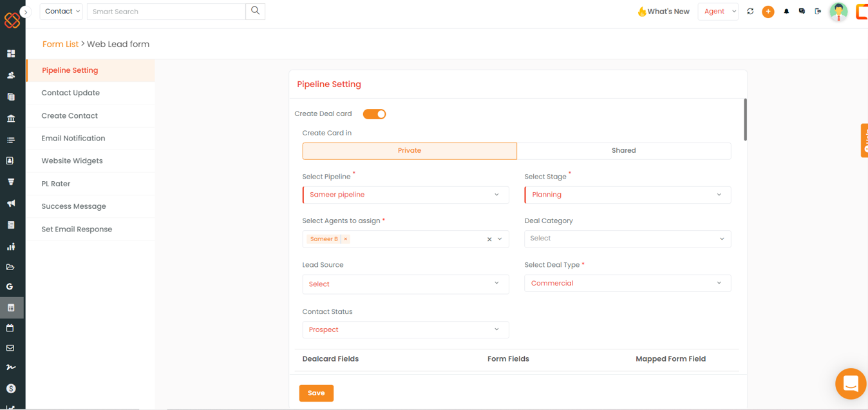
Task: Open the calendar icon in left sidebar
Action: tap(10, 328)
